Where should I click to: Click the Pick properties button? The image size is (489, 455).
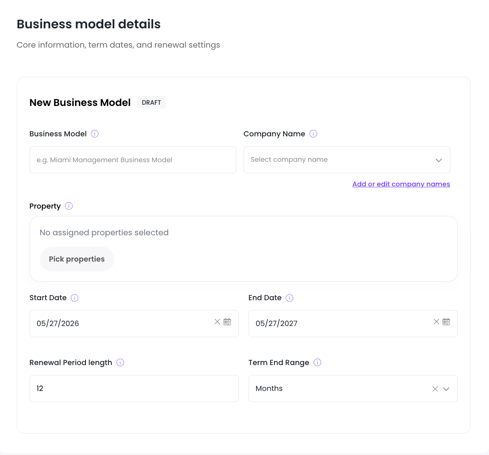[77, 259]
